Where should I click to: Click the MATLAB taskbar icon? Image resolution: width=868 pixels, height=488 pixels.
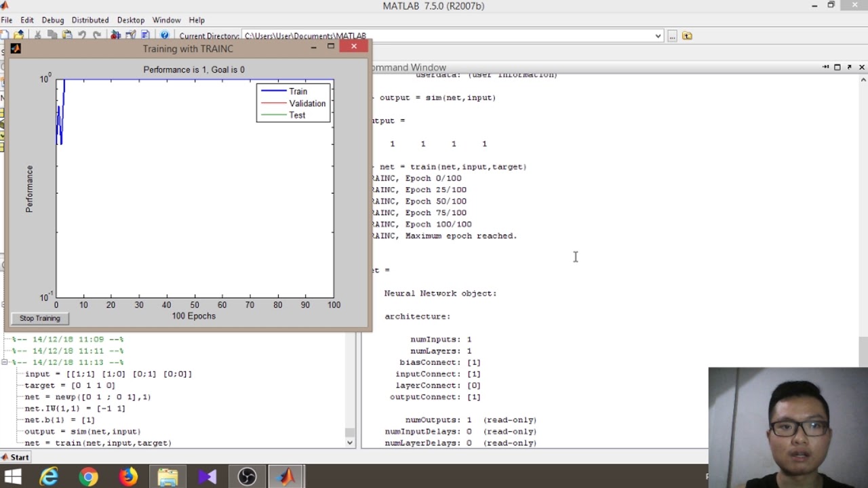tap(286, 477)
